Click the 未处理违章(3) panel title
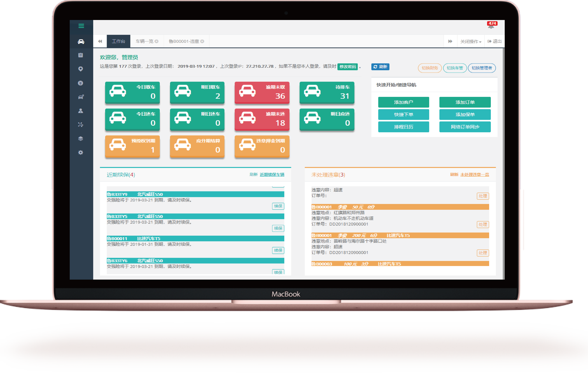 click(328, 175)
